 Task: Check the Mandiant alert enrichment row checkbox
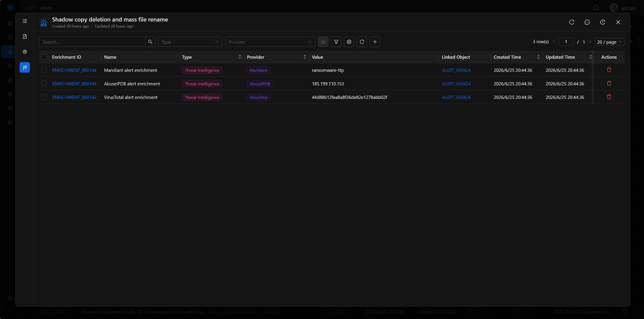(45, 70)
